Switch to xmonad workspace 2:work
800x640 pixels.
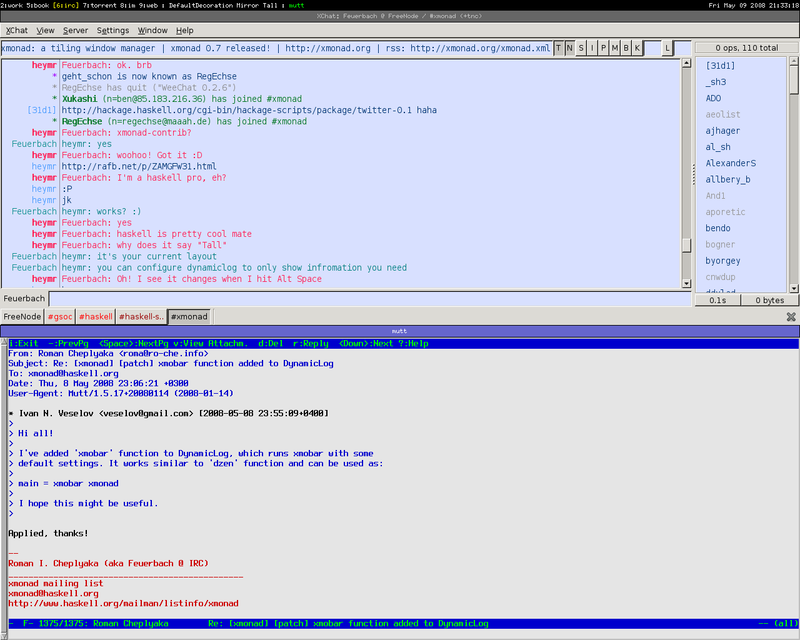click(12, 5)
